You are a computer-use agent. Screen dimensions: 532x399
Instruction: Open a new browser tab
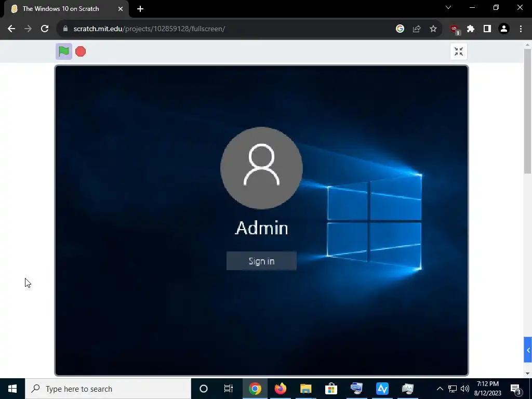(x=140, y=9)
